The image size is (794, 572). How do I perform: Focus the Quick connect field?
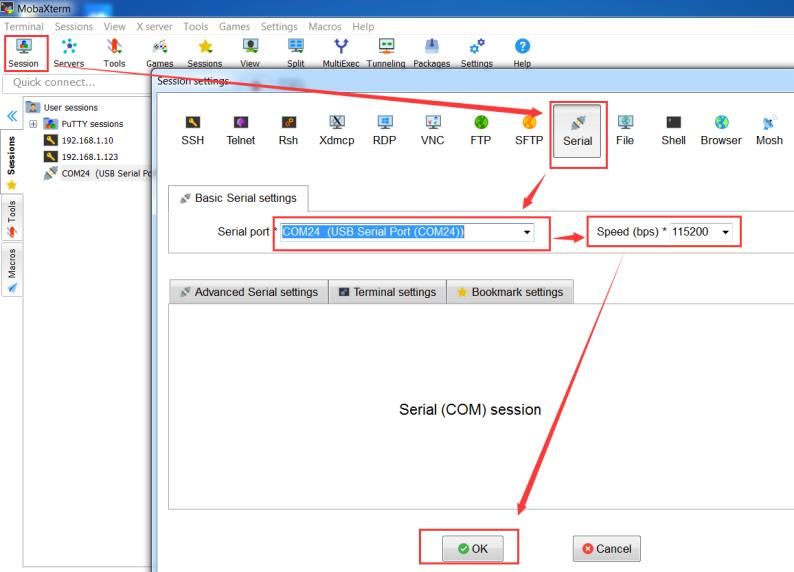76,83
